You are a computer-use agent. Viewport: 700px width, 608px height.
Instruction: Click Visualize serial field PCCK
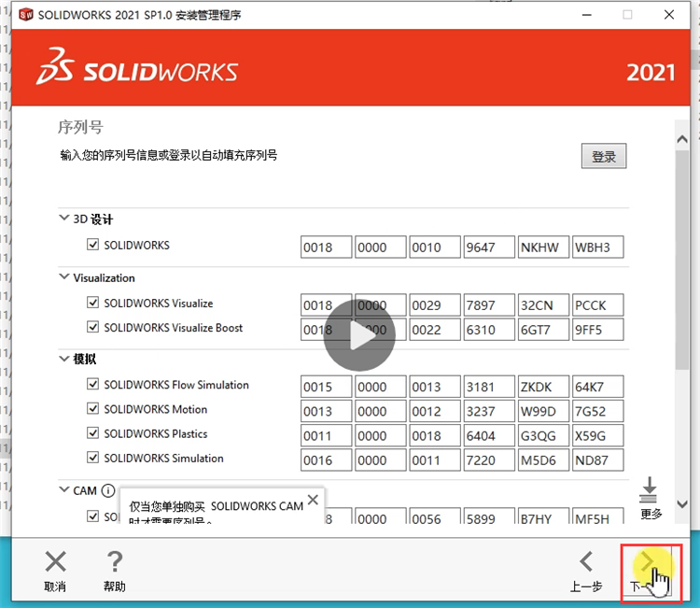597,305
